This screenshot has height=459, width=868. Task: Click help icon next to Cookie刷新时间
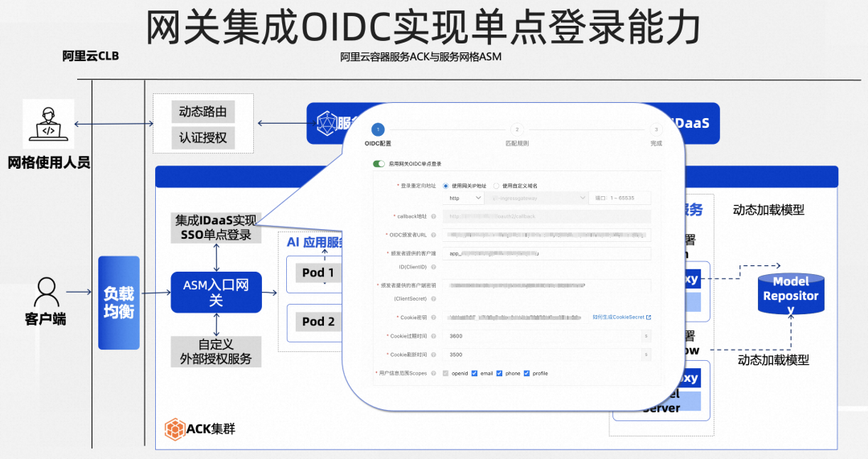point(433,354)
